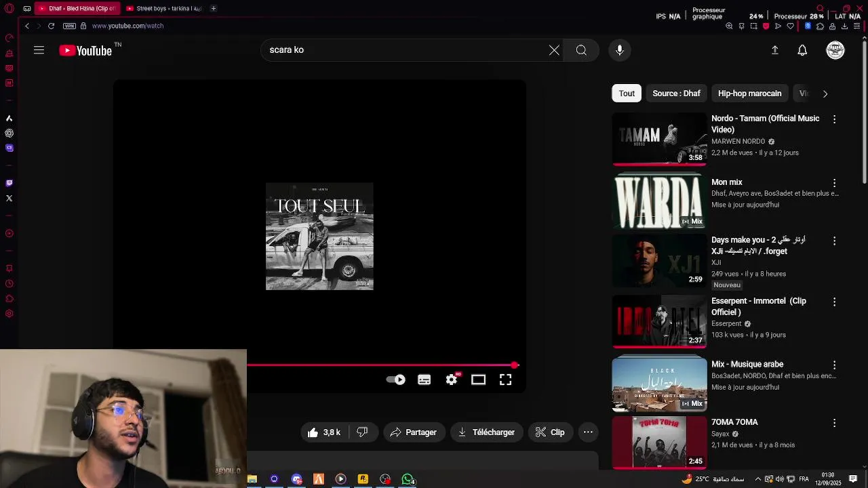The width and height of the screenshot is (868, 488).
Task: Show hidden system tray icons
Action: [x=758, y=479]
